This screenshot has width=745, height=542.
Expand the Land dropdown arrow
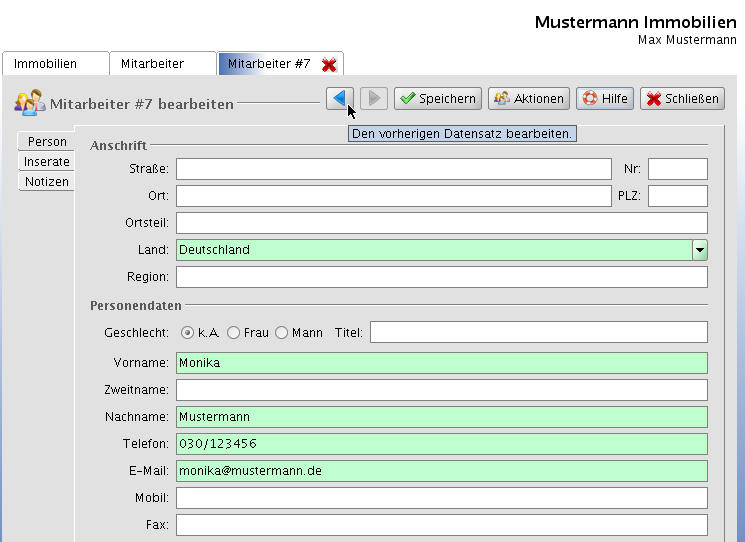coord(700,250)
